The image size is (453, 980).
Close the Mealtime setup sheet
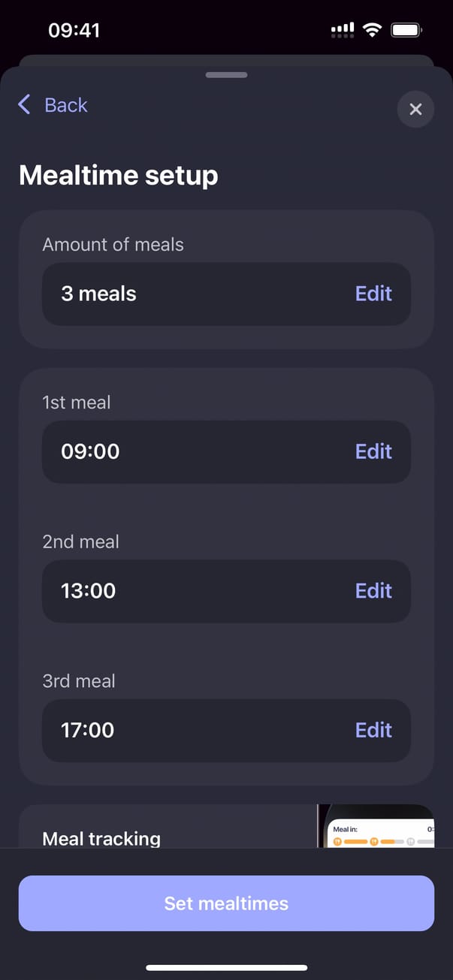pyautogui.click(x=415, y=110)
